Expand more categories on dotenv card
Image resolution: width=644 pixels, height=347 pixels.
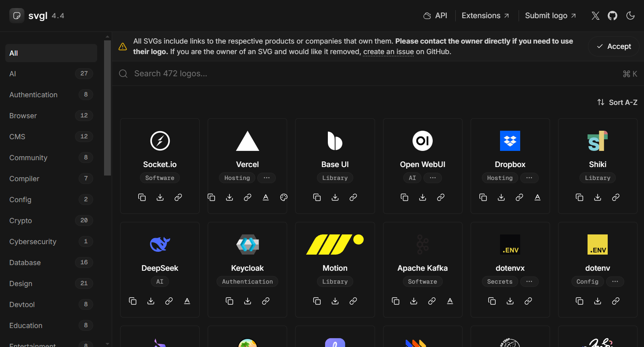tap(615, 282)
